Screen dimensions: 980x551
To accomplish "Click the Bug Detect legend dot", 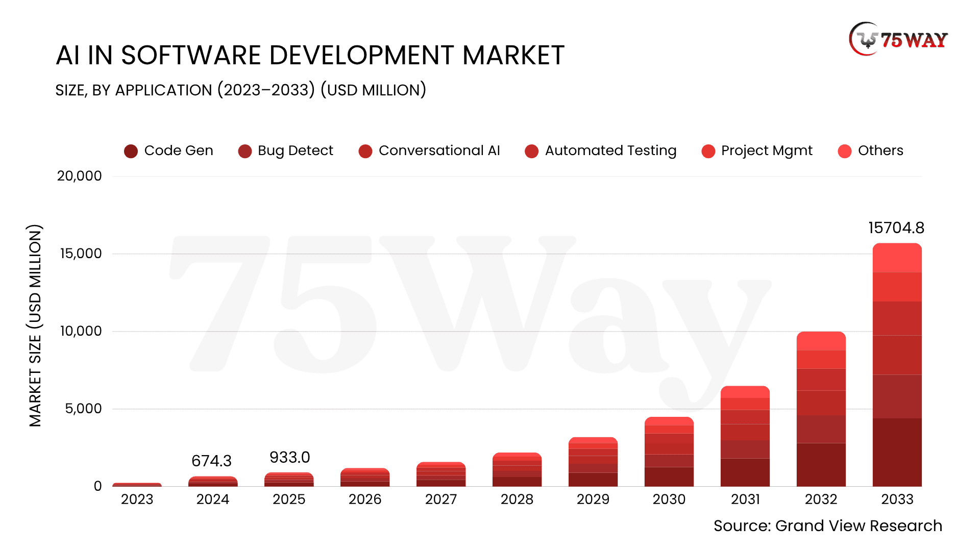I will point(244,151).
